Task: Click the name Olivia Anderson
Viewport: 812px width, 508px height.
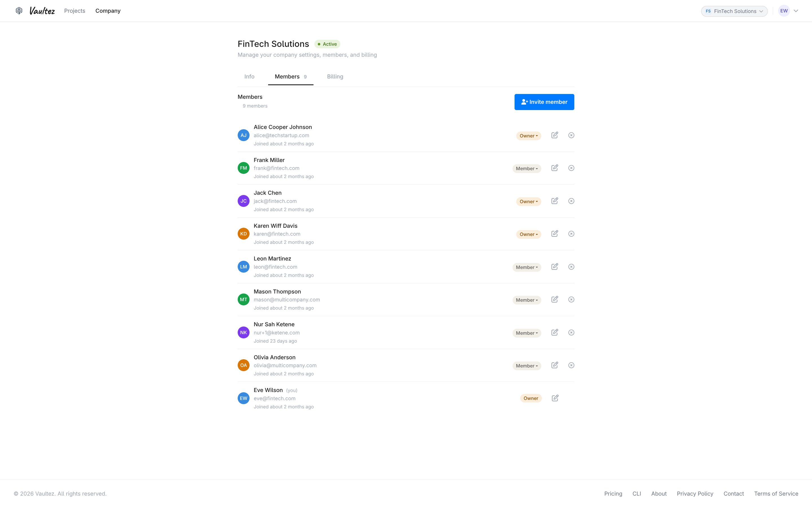Action: click(x=274, y=357)
